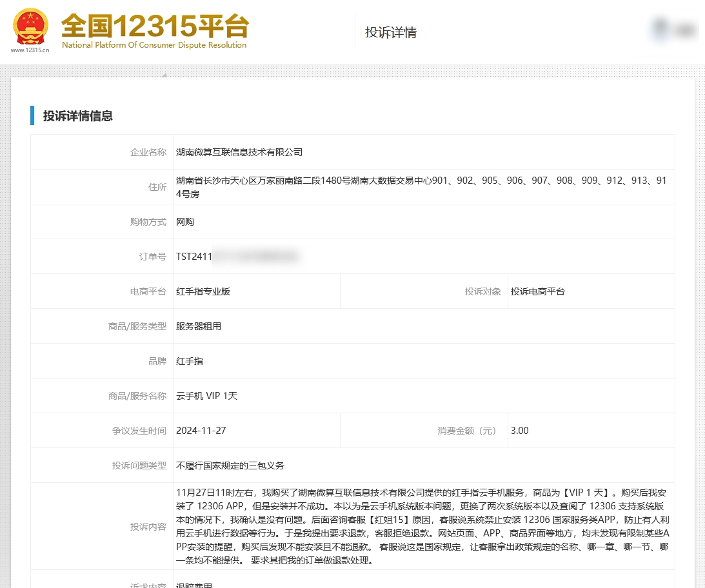Click the 投诉详情 page heading
The width and height of the screenshot is (705, 588).
pos(390,32)
